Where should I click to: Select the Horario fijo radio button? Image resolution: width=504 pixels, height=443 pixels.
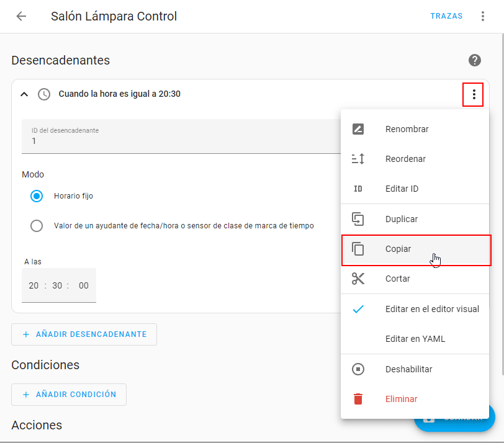pyautogui.click(x=37, y=196)
